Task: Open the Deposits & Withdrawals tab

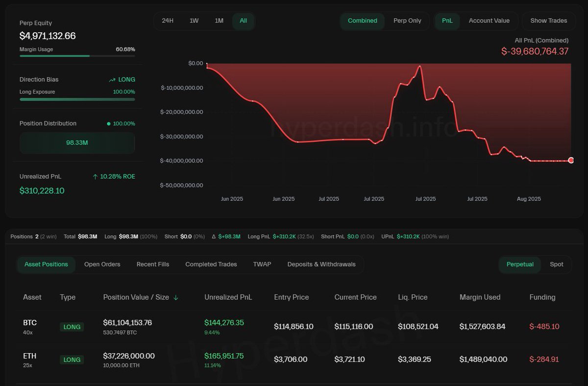Action: (x=321, y=264)
